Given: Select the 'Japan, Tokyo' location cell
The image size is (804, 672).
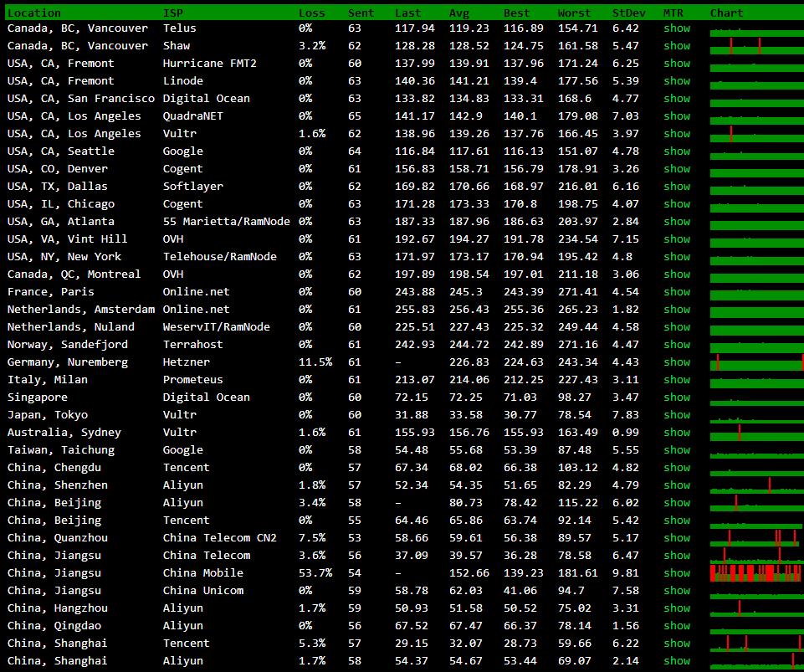Looking at the screenshot, I should (x=48, y=414).
